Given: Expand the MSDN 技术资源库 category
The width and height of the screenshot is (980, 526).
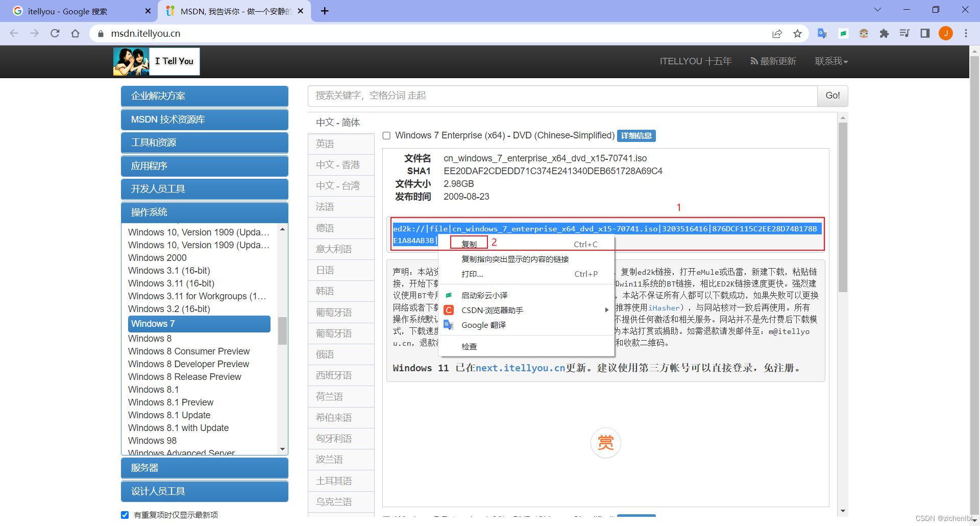Looking at the screenshot, I should tap(205, 119).
